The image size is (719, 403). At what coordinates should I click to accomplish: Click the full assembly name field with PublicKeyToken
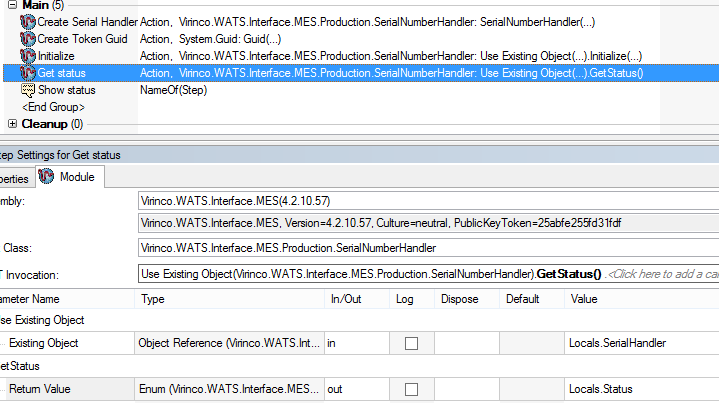[428, 223]
